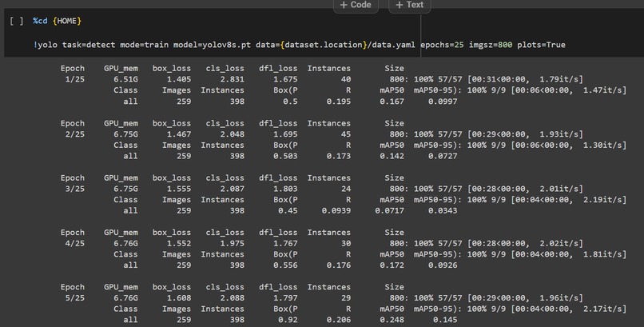Click {dataset.location} in the data argument
The width and height of the screenshot is (644, 327).
click(324, 45)
